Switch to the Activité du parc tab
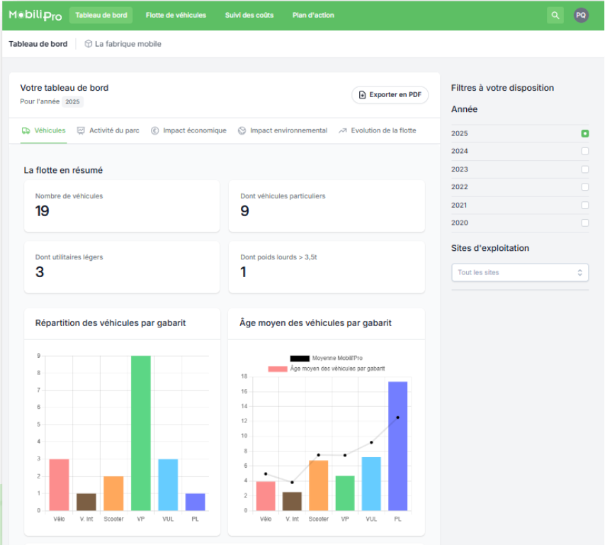This screenshot has height=546, width=605. (x=108, y=131)
